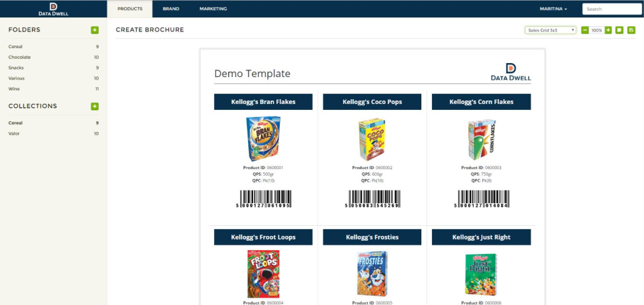Click into the Search field
This screenshot has height=305, width=644.
(x=612, y=9)
